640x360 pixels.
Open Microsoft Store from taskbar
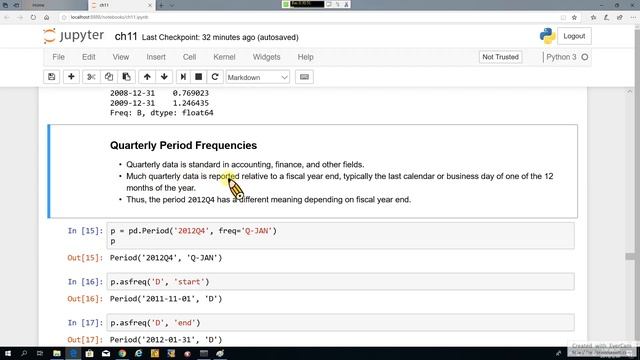pos(89,353)
